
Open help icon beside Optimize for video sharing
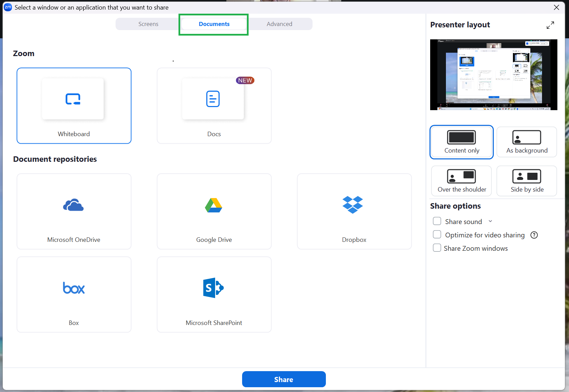click(x=534, y=235)
